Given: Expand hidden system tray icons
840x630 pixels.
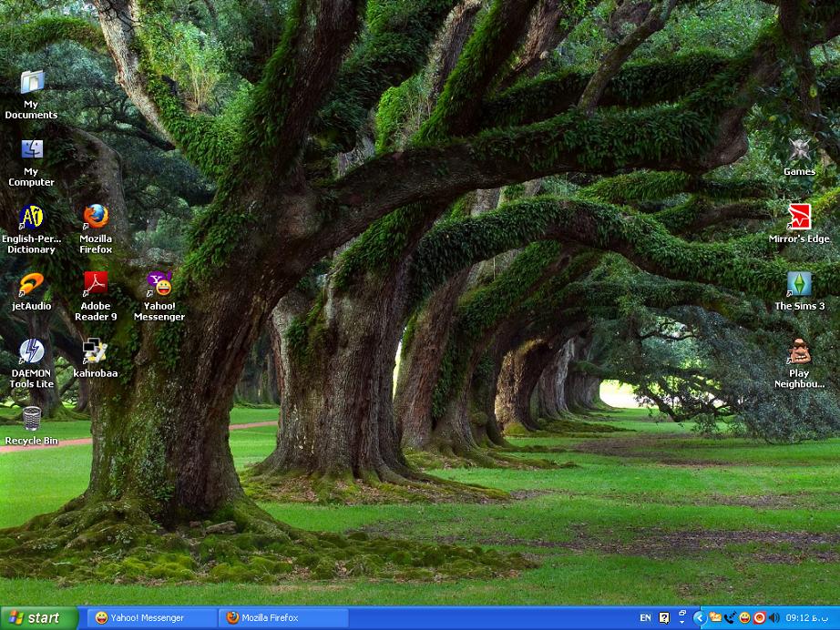Looking at the screenshot, I should (700, 618).
